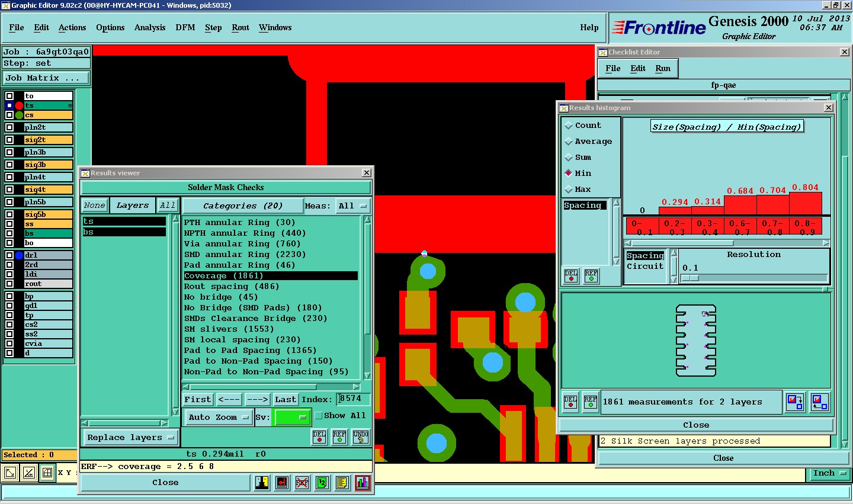Open Run menu in Checklist Editor

click(x=663, y=69)
